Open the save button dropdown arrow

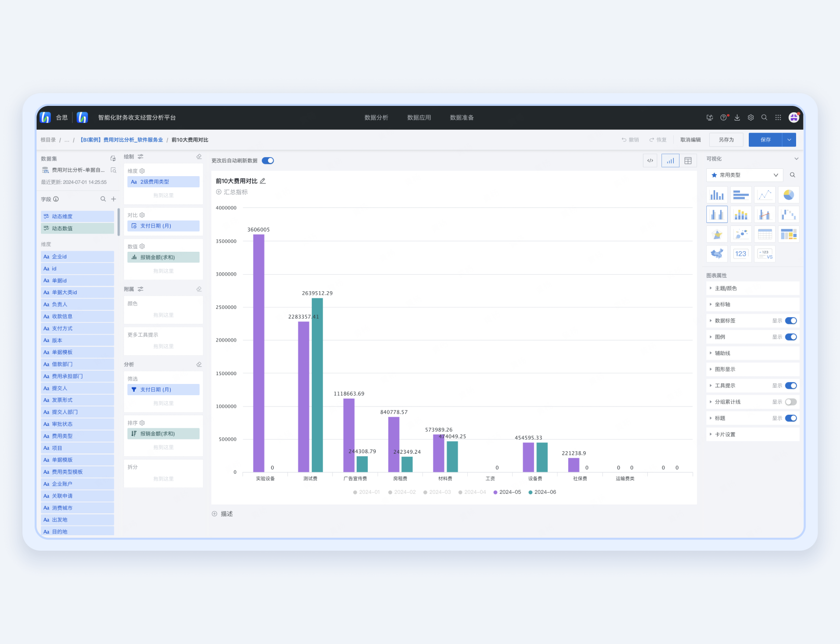click(x=789, y=140)
